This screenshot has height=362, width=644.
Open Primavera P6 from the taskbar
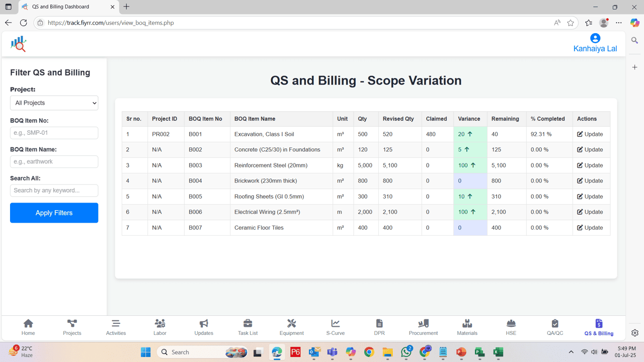[x=295, y=351]
